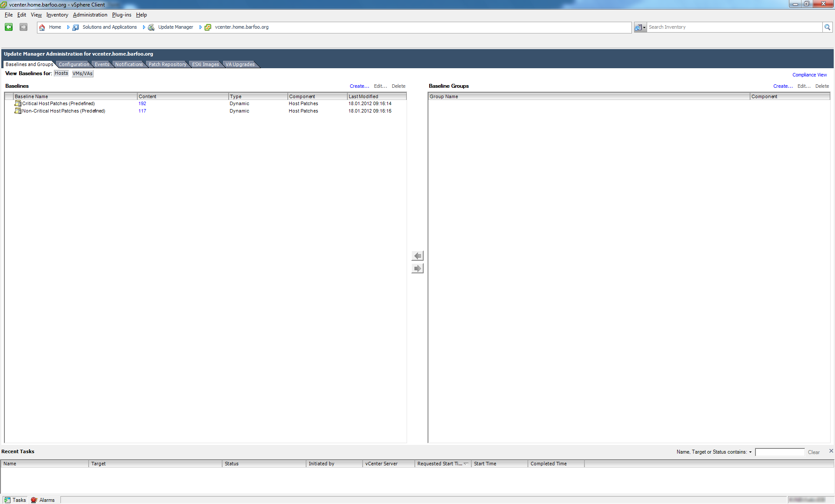The width and height of the screenshot is (835, 504).
Task: Click the search magnifier icon
Action: coord(827,27)
